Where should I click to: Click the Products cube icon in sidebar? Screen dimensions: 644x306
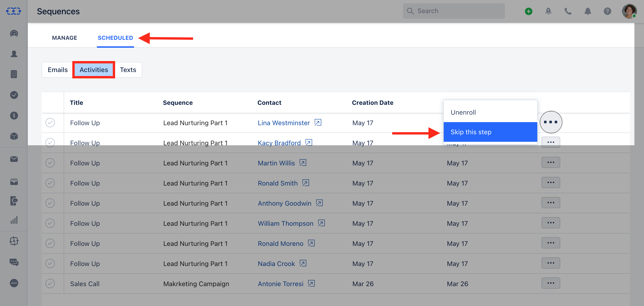point(14,136)
